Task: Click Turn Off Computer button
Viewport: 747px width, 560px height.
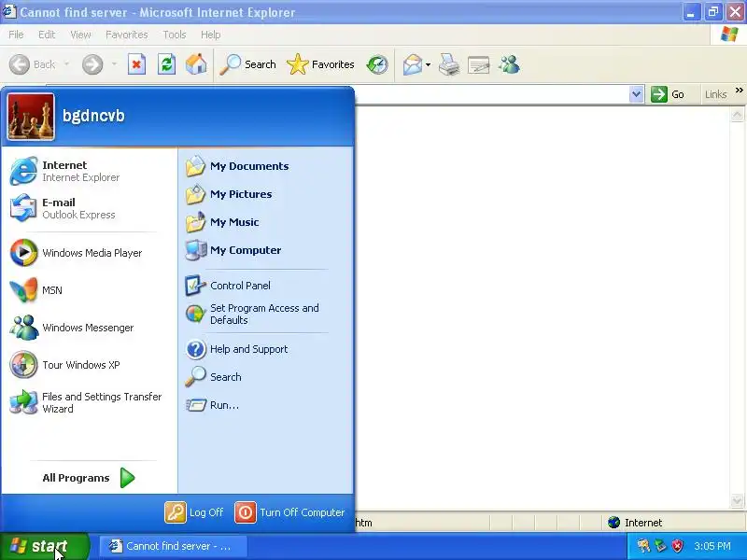Action: 289,512
